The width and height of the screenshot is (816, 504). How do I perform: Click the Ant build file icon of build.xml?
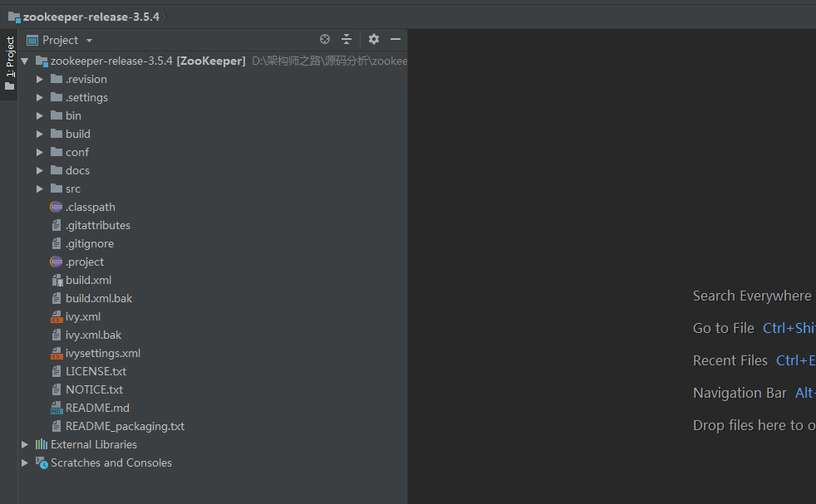(57, 281)
